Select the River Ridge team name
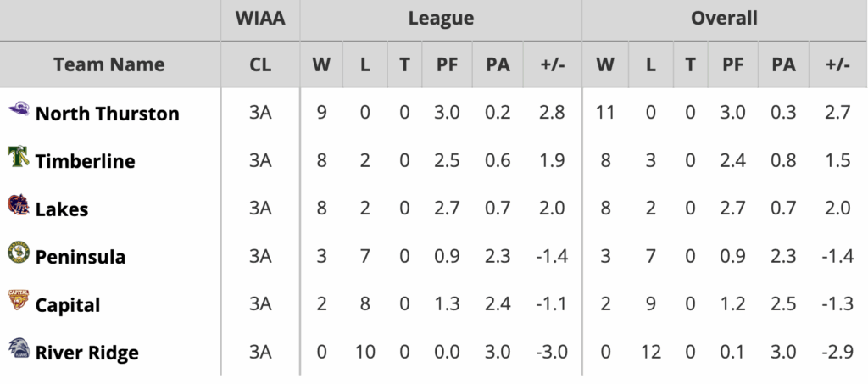Screen dimensions: 868x384 pyautogui.click(x=87, y=352)
